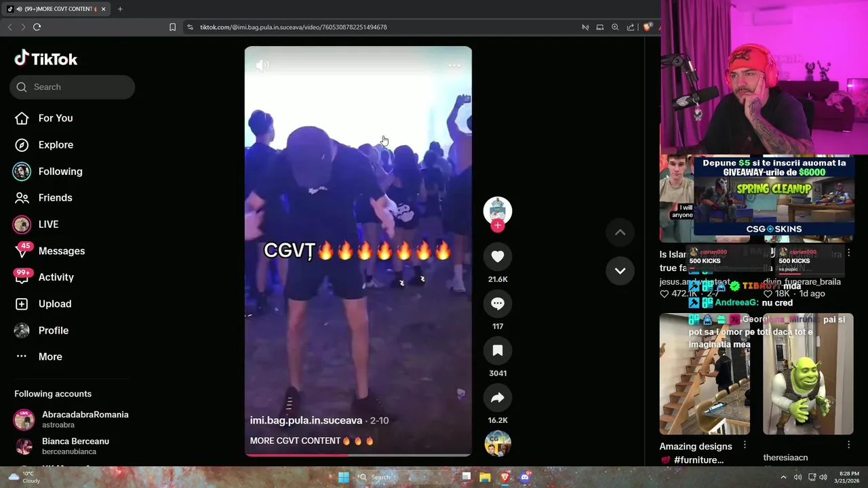This screenshot has height=488, width=868.
Task: Open the weather widget showing Cloudy
Action: pyautogui.click(x=23, y=477)
